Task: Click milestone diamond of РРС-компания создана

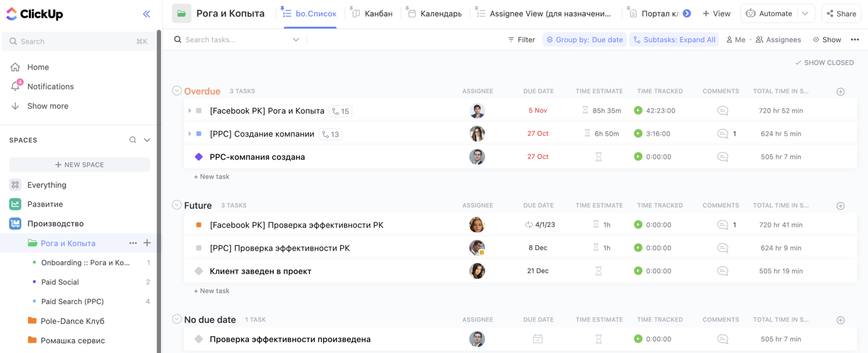Action: [199, 157]
